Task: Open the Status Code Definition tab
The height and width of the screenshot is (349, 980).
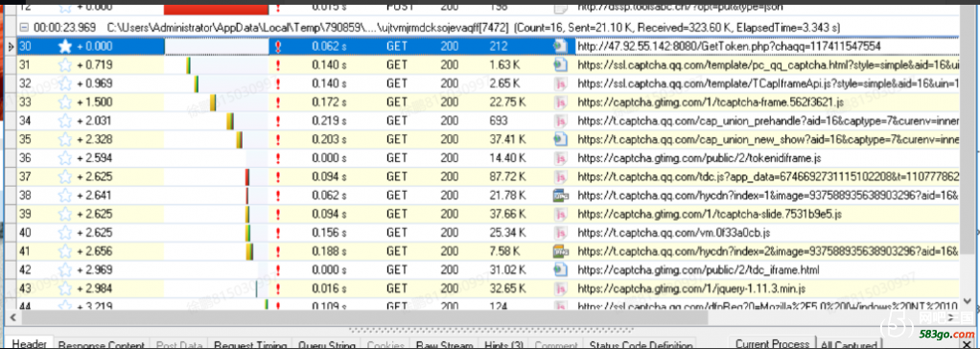Action: [632, 344]
